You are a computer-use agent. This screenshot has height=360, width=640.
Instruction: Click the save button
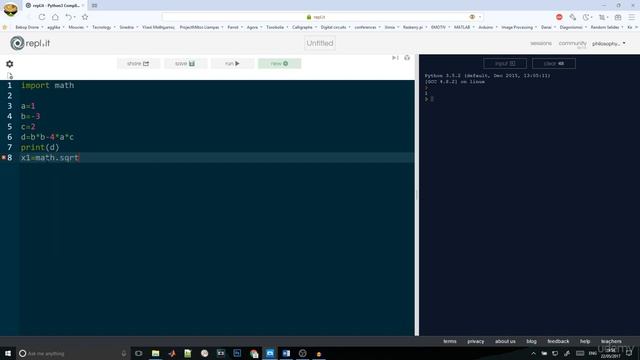(185, 64)
